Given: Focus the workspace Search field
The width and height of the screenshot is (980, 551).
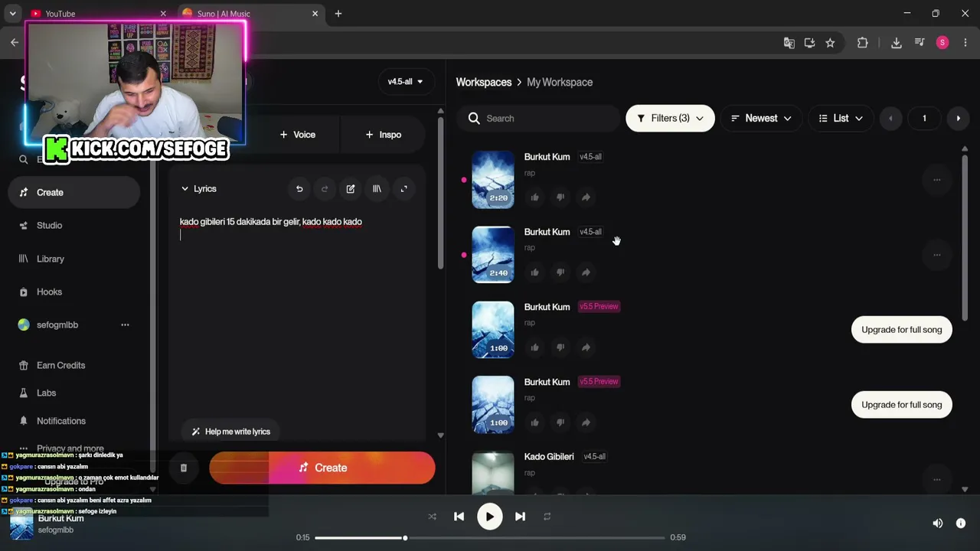Looking at the screenshot, I should pos(538,119).
